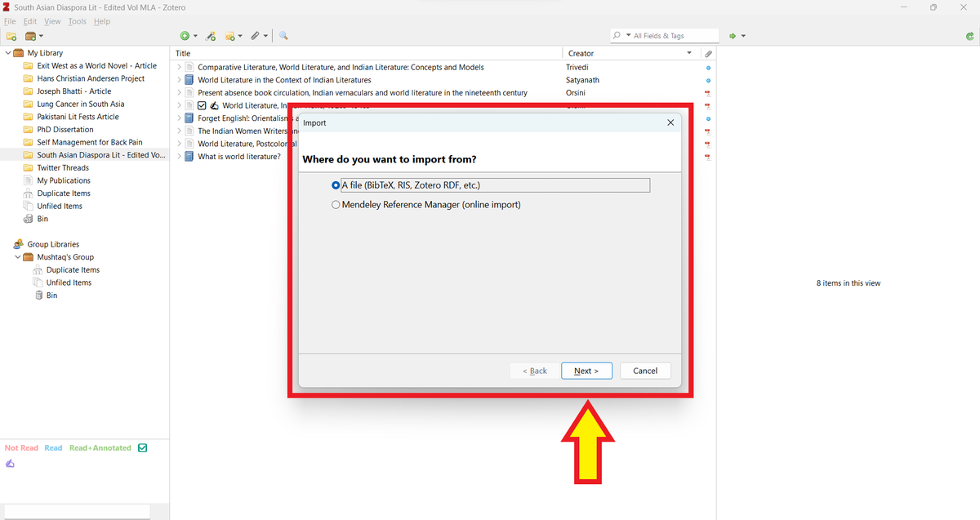
Task: Filter by the blue Read tag
Action: pyautogui.click(x=53, y=447)
